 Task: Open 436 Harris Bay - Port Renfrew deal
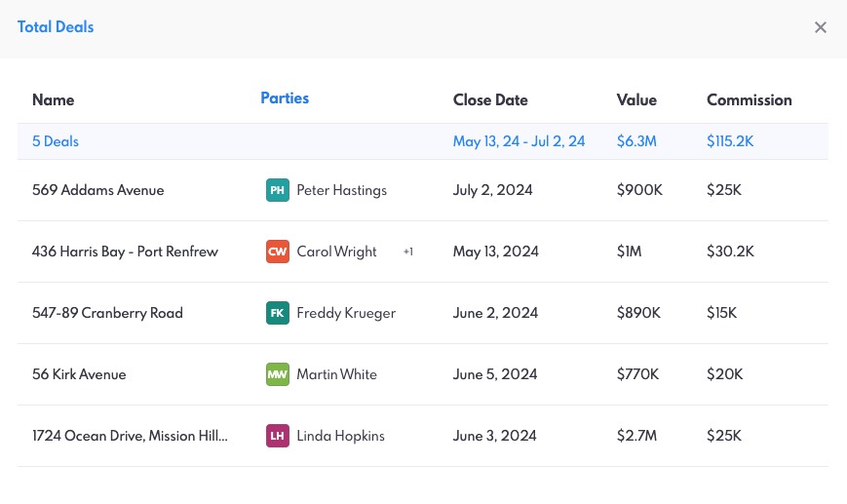pos(125,252)
